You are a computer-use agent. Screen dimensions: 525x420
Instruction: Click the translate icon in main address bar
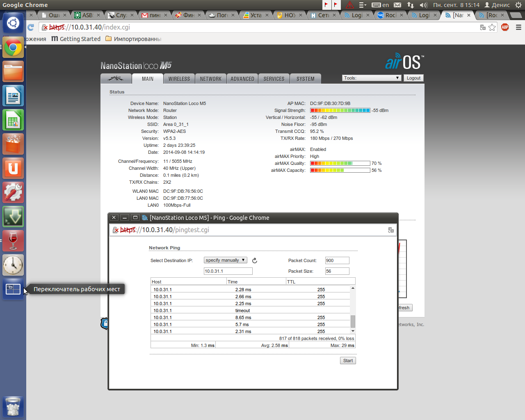[x=483, y=27]
